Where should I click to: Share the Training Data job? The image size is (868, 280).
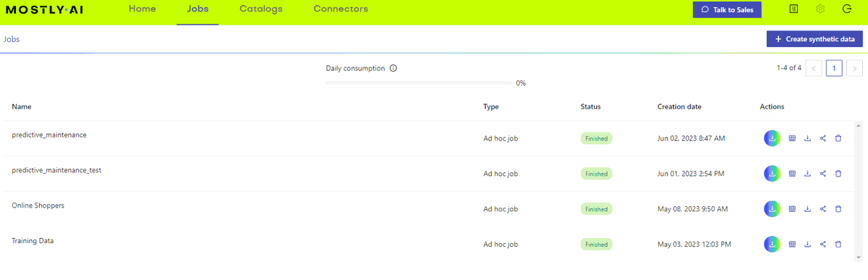coord(823,245)
